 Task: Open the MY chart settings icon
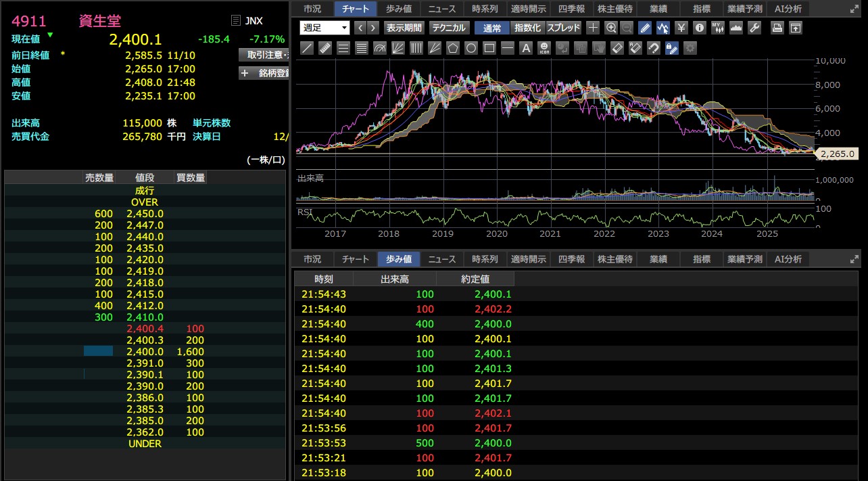[x=717, y=28]
